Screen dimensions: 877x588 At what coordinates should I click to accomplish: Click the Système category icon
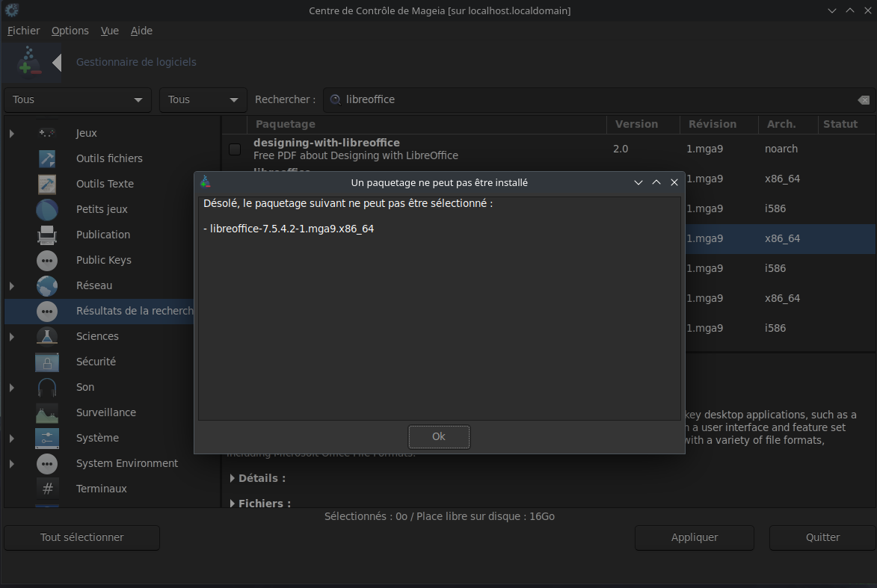(x=47, y=439)
